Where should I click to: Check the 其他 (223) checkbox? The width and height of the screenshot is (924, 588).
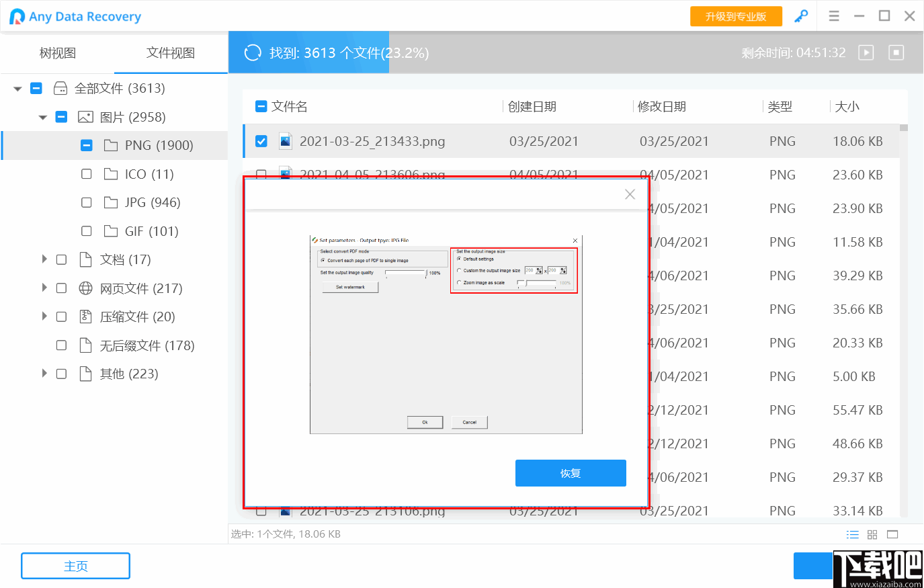tap(61, 374)
